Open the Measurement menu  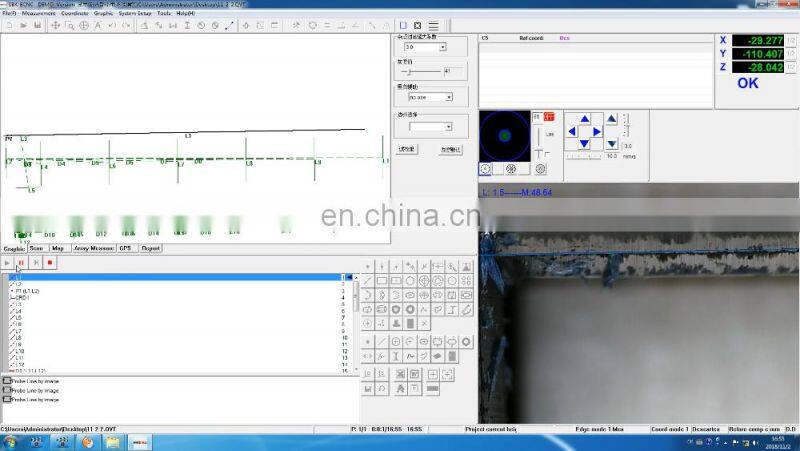tap(38, 13)
